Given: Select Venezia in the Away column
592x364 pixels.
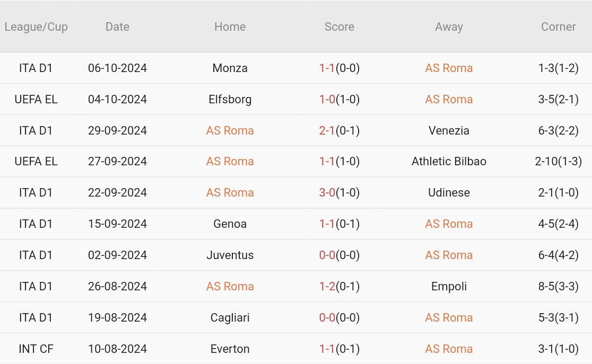Looking at the screenshot, I should click(x=449, y=130).
